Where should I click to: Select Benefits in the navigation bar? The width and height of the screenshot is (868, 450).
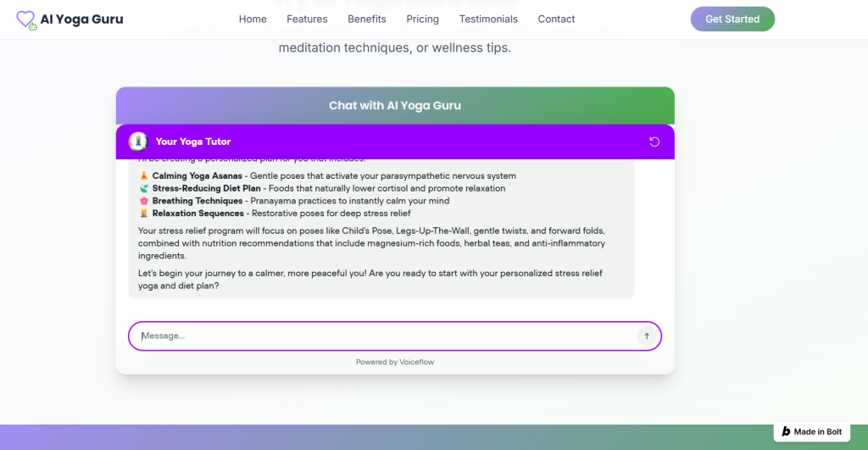(366, 19)
